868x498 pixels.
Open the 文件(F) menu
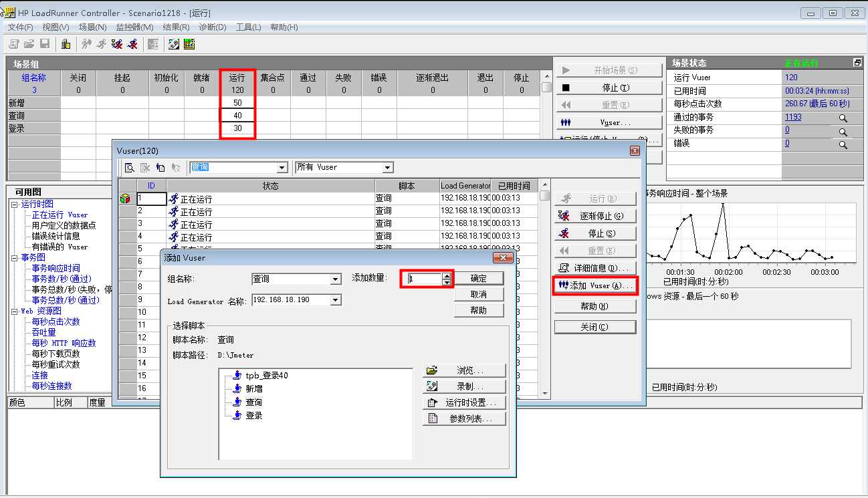point(20,27)
